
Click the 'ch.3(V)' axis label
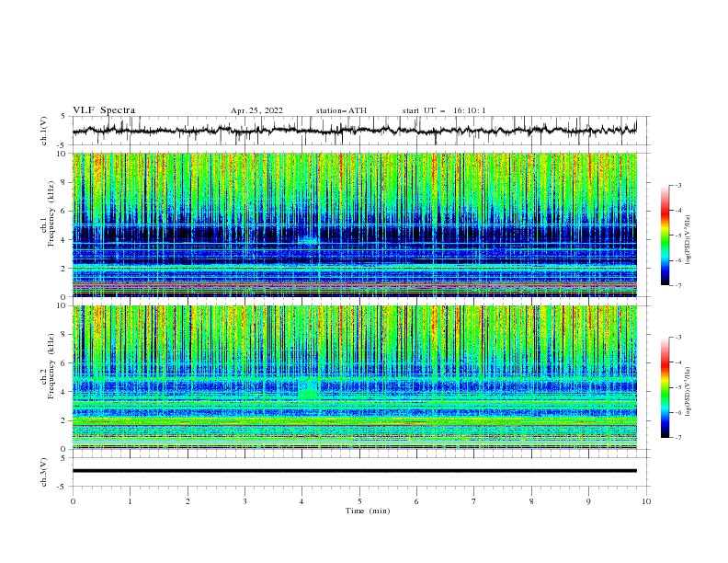[x=44, y=472]
